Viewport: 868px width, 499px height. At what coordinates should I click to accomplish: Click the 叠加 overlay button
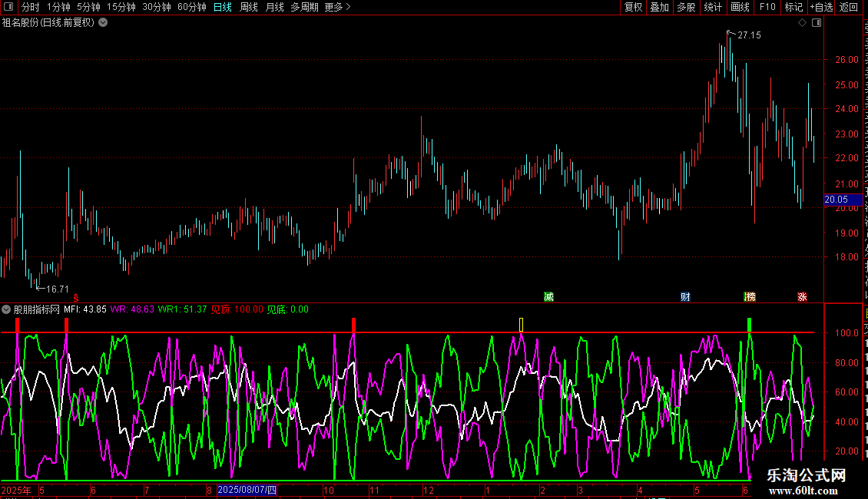[x=659, y=7]
